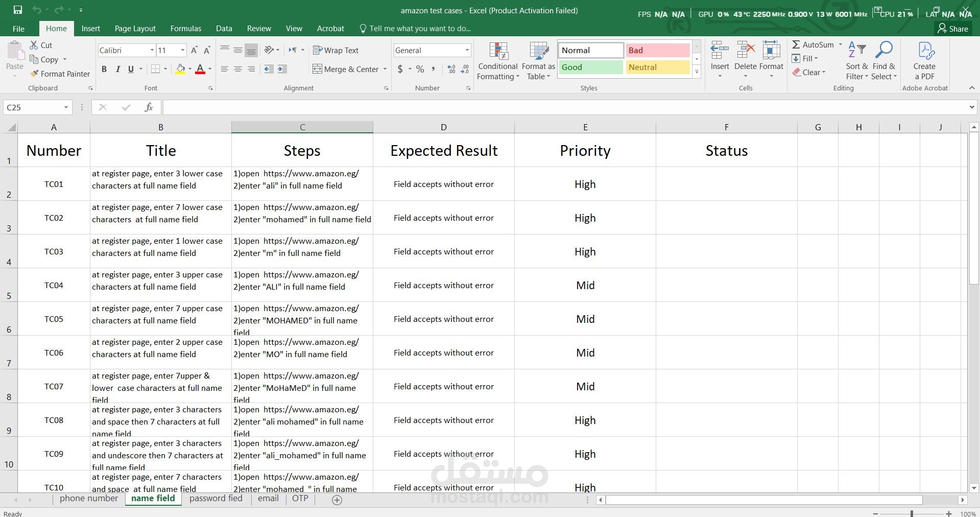Click the Clear button in Editing
Image resolution: width=980 pixels, height=517 pixels.
coord(809,73)
